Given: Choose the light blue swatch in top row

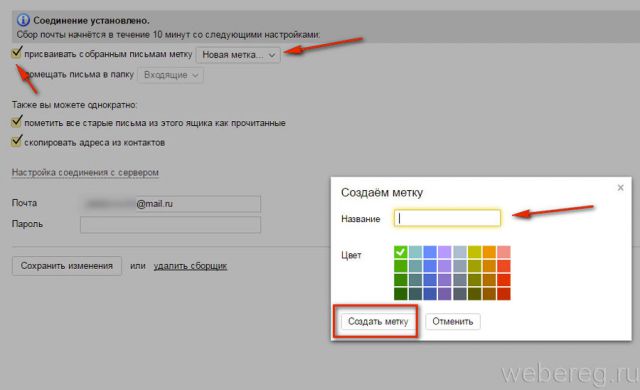Looking at the screenshot, I should [x=430, y=252].
